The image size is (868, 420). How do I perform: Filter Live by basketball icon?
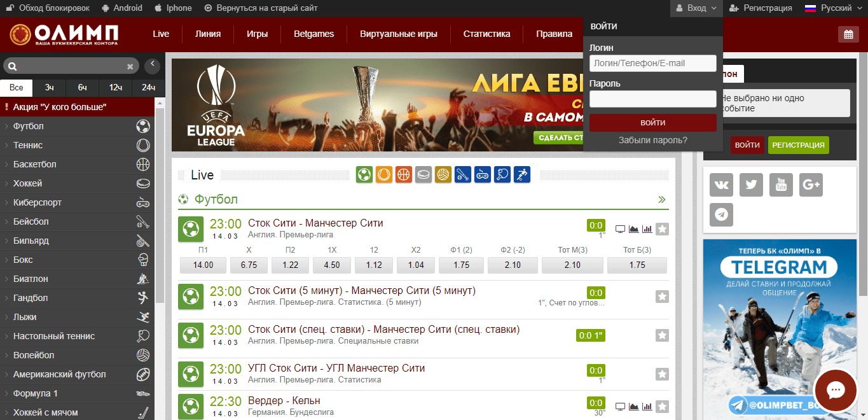click(x=403, y=174)
